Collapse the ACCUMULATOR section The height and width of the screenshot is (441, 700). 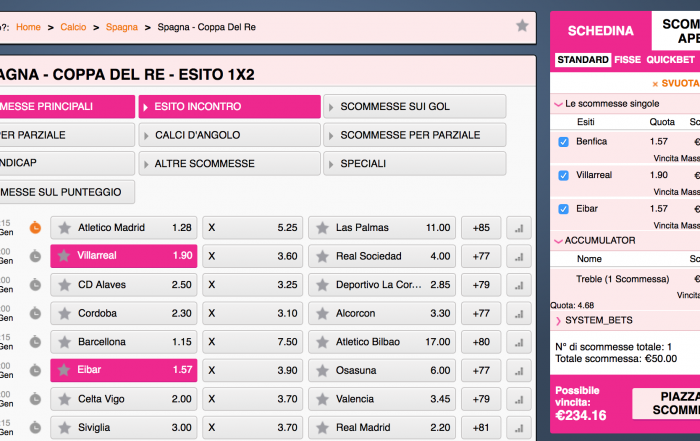click(x=558, y=241)
